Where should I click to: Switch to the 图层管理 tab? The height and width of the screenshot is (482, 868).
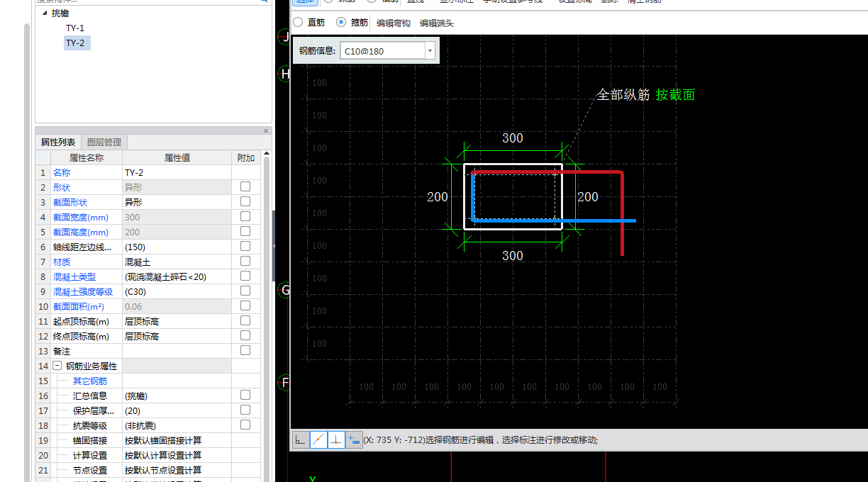(104, 142)
